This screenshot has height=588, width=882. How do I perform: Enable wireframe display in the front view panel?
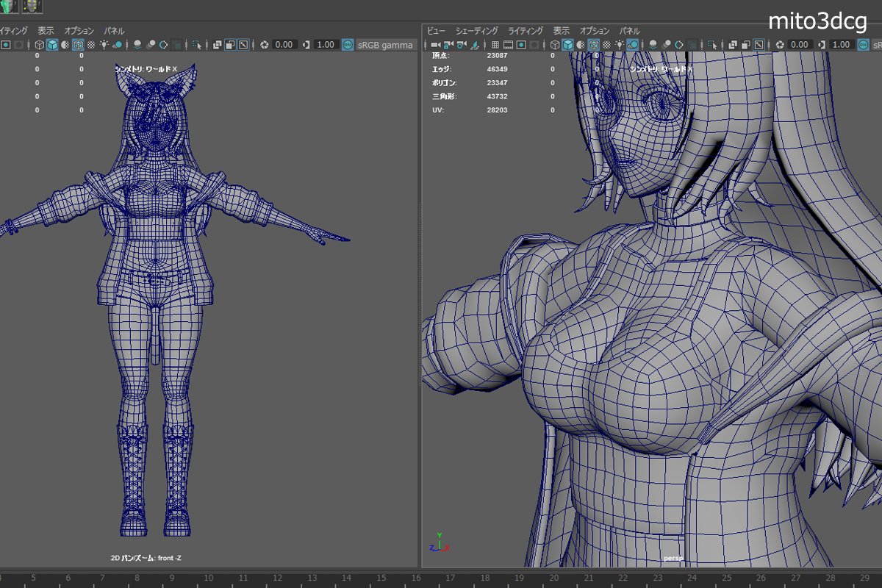click(39, 45)
